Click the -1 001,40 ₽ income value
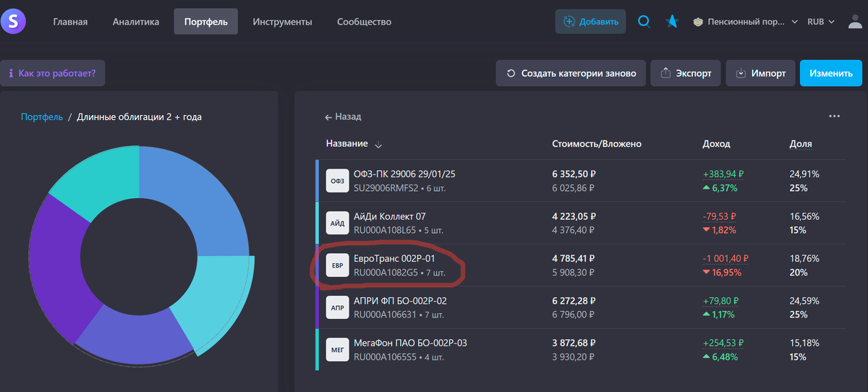Screen dimensions: 868x392 coord(726,258)
